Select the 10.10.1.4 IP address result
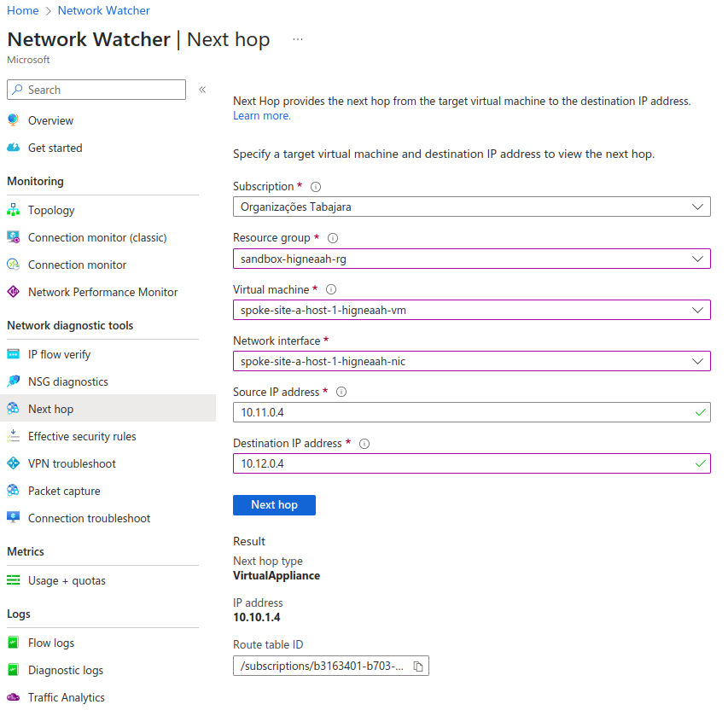 pos(257,617)
